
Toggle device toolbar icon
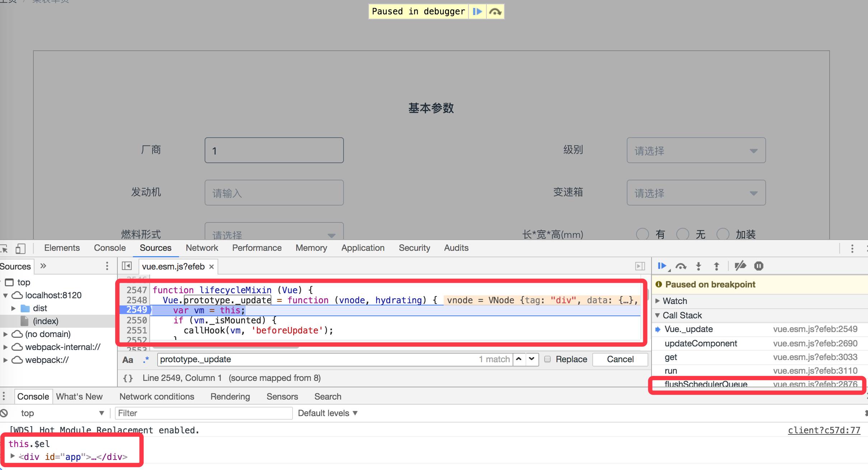click(20, 248)
